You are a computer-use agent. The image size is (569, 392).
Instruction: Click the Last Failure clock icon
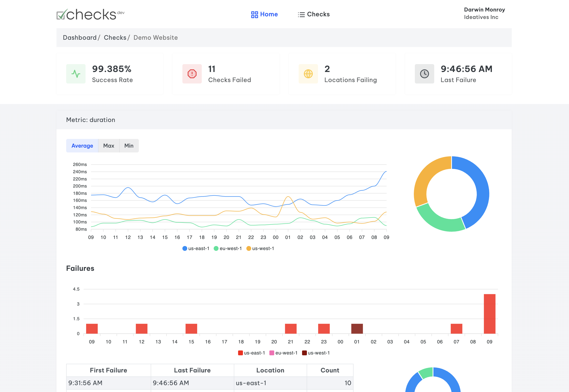click(425, 74)
